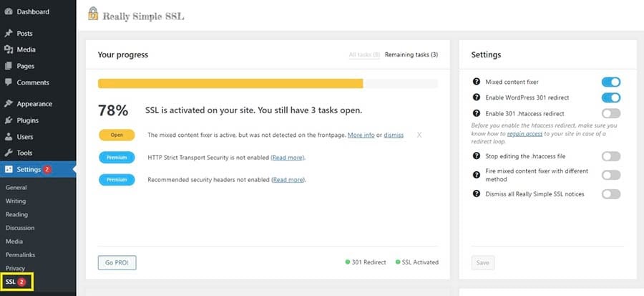Toggle Stop editing the .htaccess file

pos(610,156)
